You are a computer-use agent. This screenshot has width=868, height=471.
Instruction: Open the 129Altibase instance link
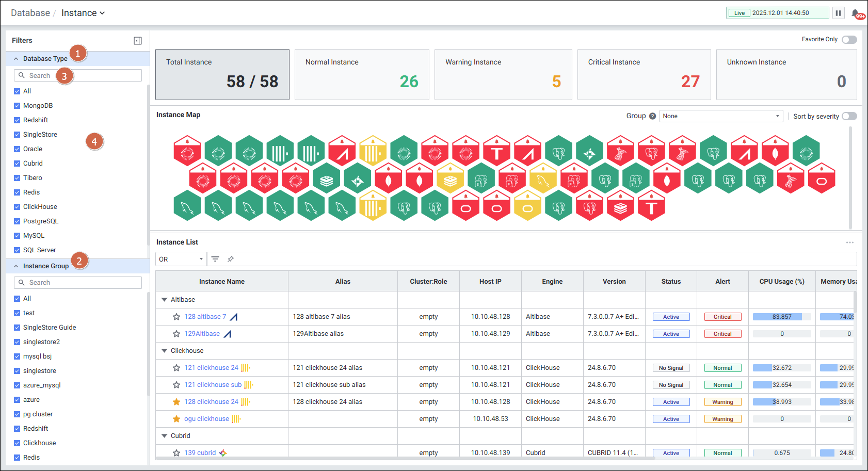click(x=202, y=334)
